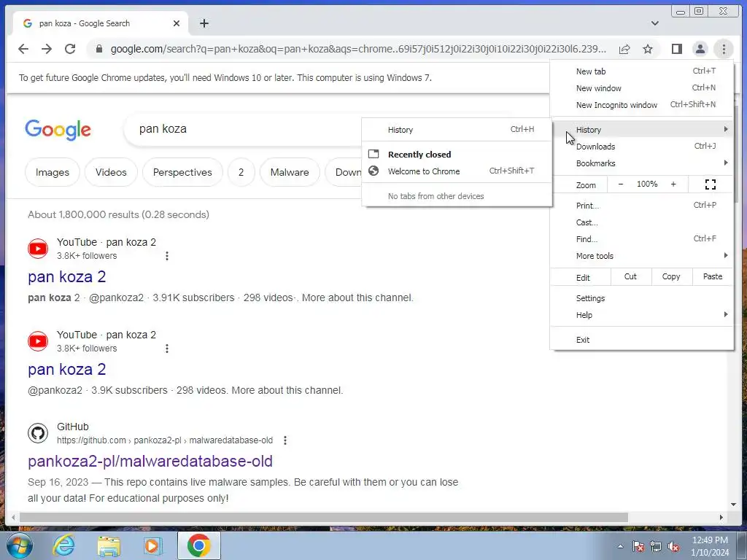Choose Print... in Chrome menu
This screenshot has width=747, height=560.
point(642,206)
